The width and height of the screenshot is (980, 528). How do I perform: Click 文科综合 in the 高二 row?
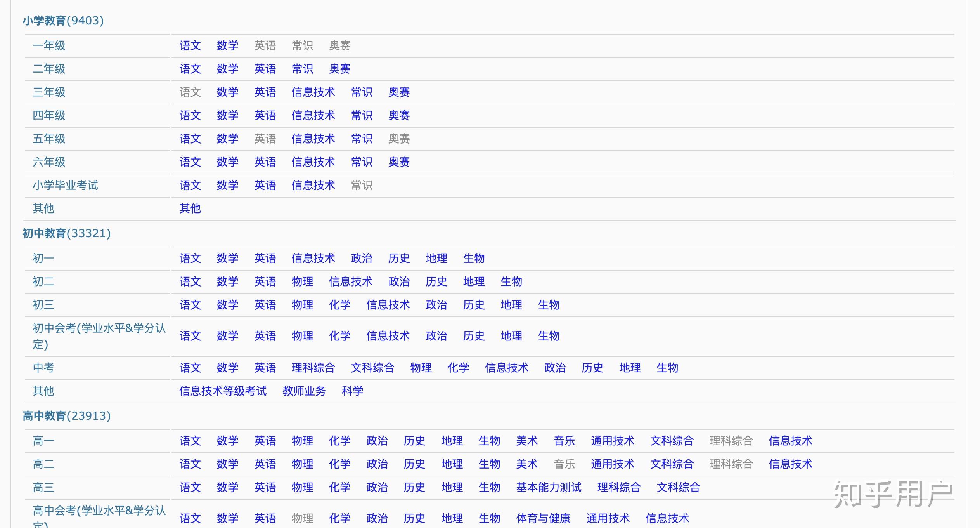click(x=672, y=464)
